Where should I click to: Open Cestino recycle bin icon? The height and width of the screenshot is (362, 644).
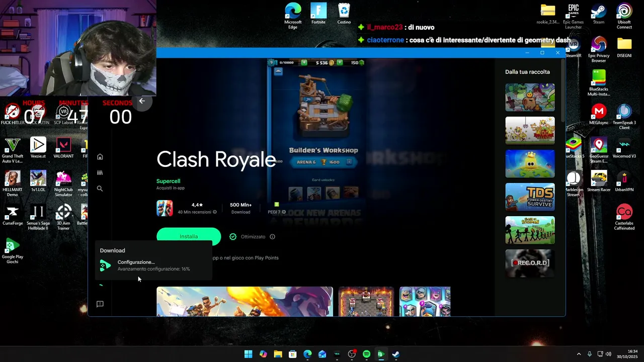click(344, 14)
